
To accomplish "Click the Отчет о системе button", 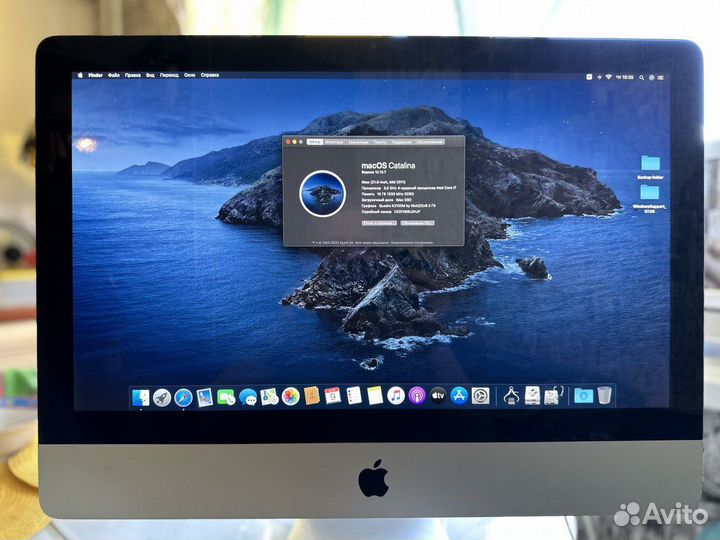I will 379,223.
